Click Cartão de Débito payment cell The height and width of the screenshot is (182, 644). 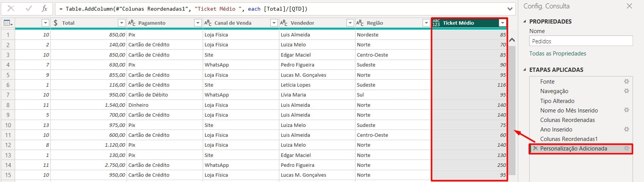tap(165, 95)
